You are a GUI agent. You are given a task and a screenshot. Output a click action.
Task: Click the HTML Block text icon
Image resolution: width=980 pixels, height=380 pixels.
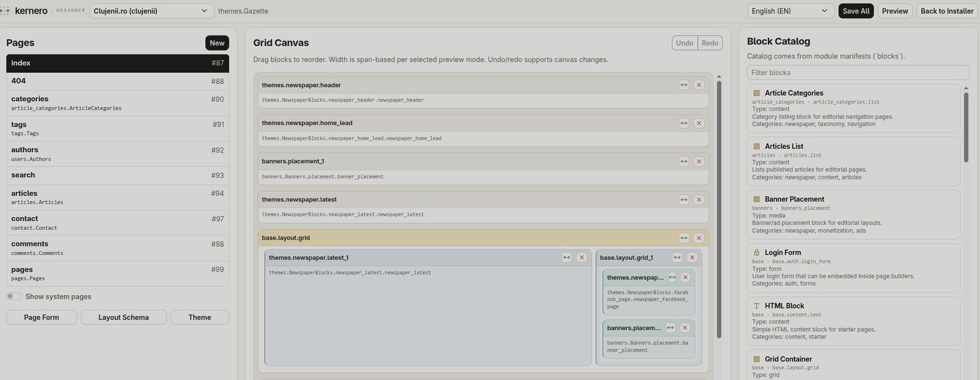(x=756, y=306)
